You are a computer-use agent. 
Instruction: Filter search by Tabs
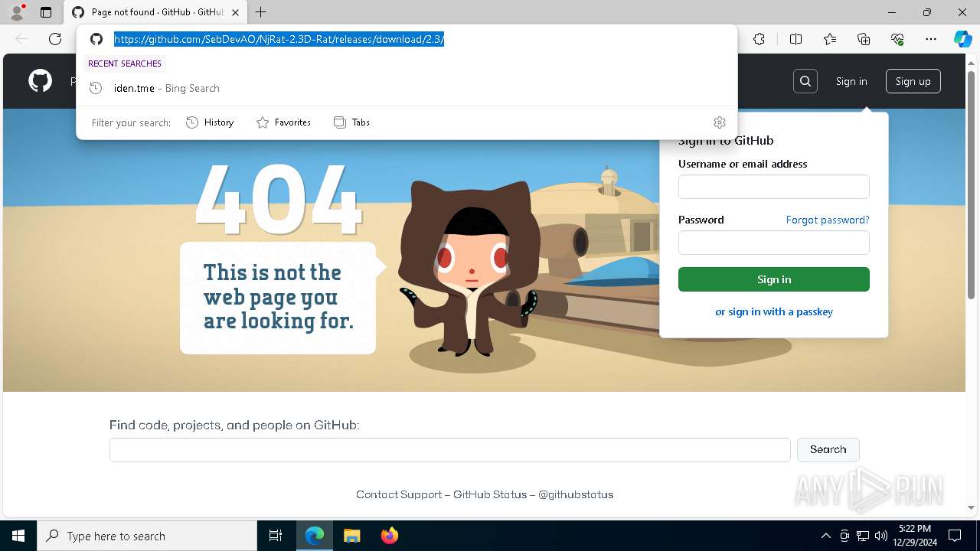point(352,122)
